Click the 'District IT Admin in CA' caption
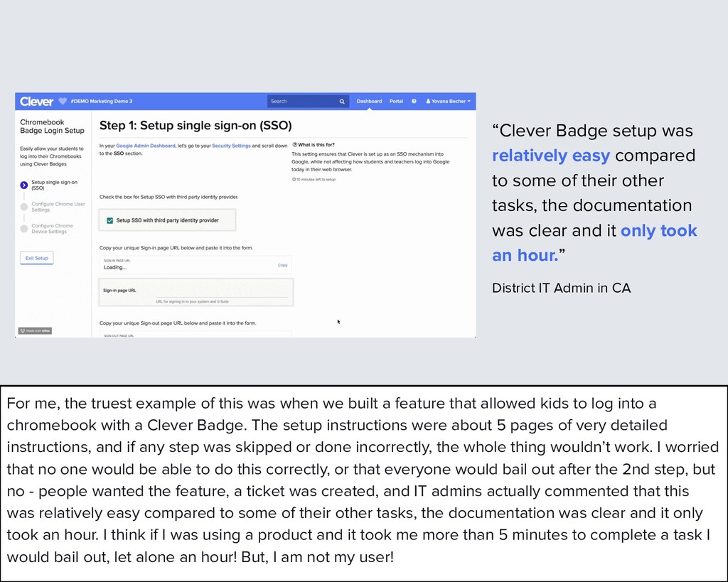728x582 pixels. [x=562, y=289]
